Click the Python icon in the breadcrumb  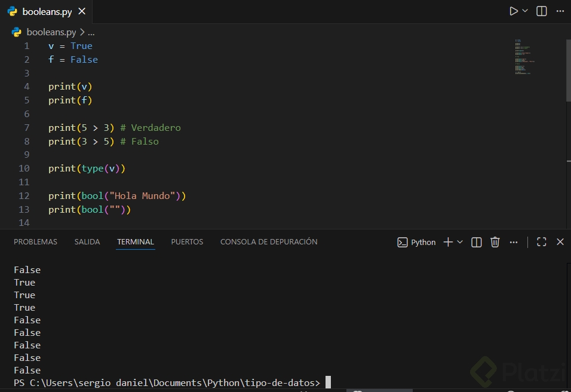tap(16, 32)
